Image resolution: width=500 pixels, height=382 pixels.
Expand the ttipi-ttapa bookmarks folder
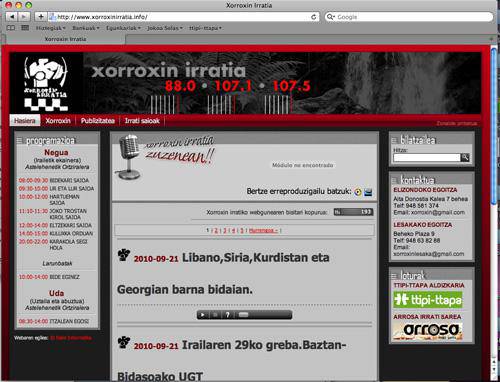[205, 28]
